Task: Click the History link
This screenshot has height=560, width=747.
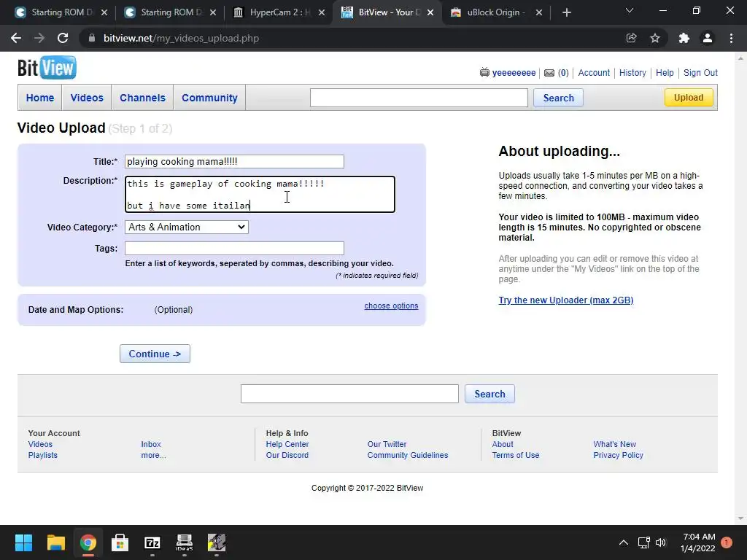Action: pos(632,73)
